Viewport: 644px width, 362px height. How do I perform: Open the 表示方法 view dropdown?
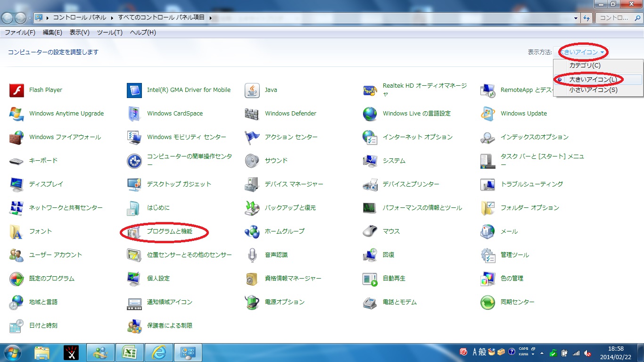pyautogui.click(x=581, y=52)
